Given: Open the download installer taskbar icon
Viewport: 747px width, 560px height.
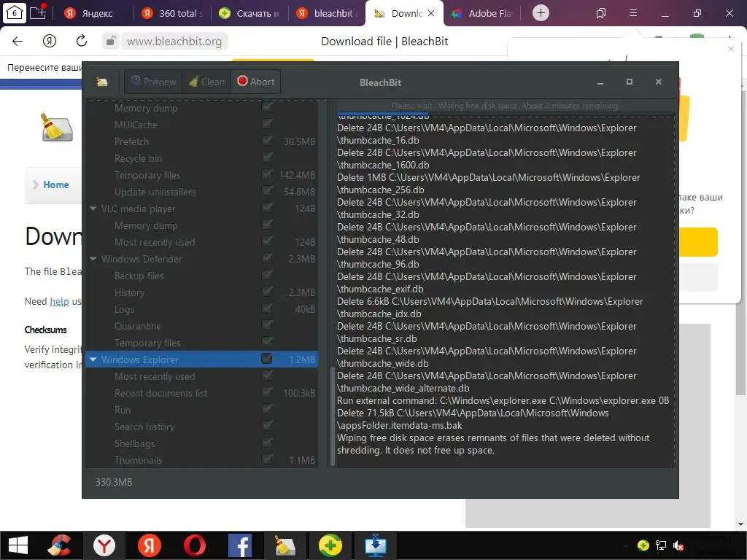Looking at the screenshot, I should click(x=376, y=545).
